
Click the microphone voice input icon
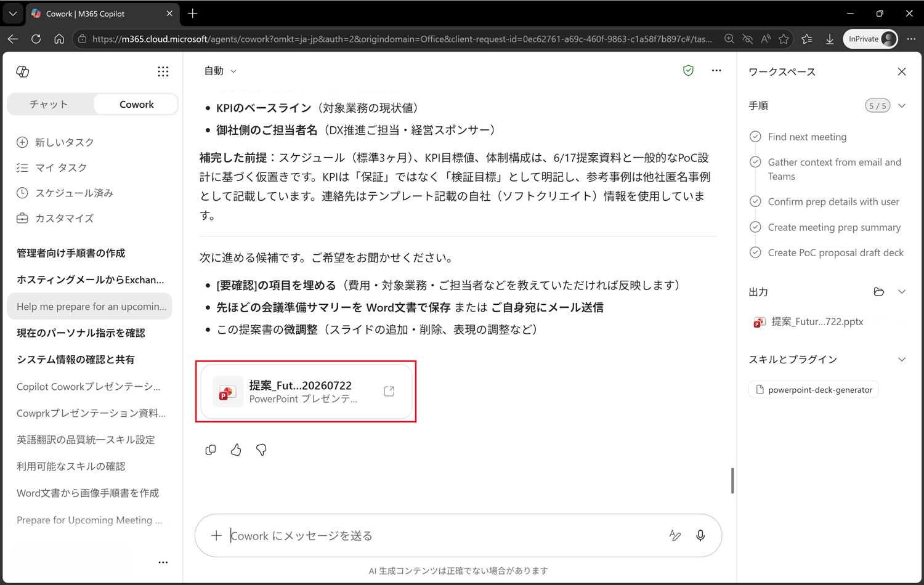(x=700, y=536)
